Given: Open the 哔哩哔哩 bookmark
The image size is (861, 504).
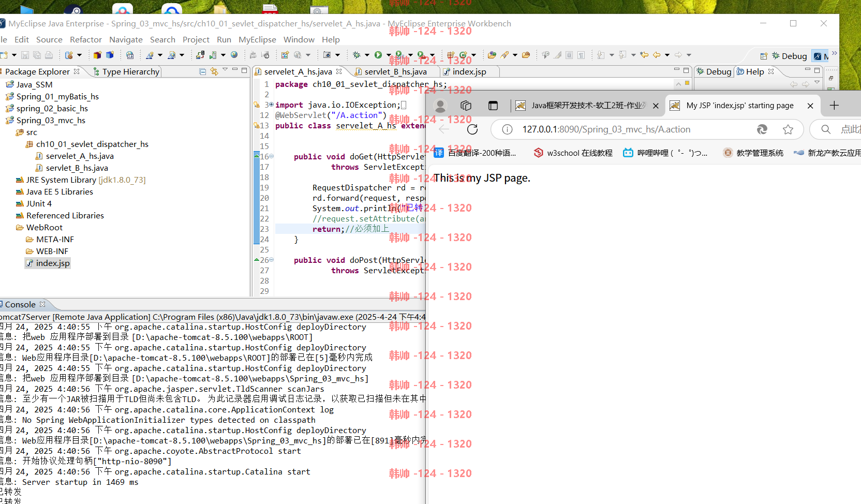Looking at the screenshot, I should point(665,153).
